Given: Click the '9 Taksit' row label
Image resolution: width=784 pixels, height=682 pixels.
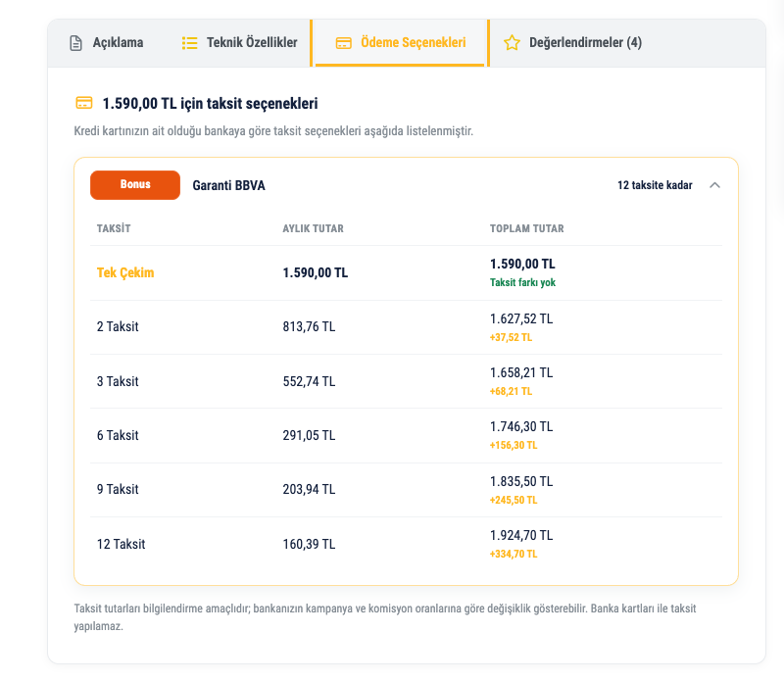Looking at the screenshot, I should (x=118, y=490).
